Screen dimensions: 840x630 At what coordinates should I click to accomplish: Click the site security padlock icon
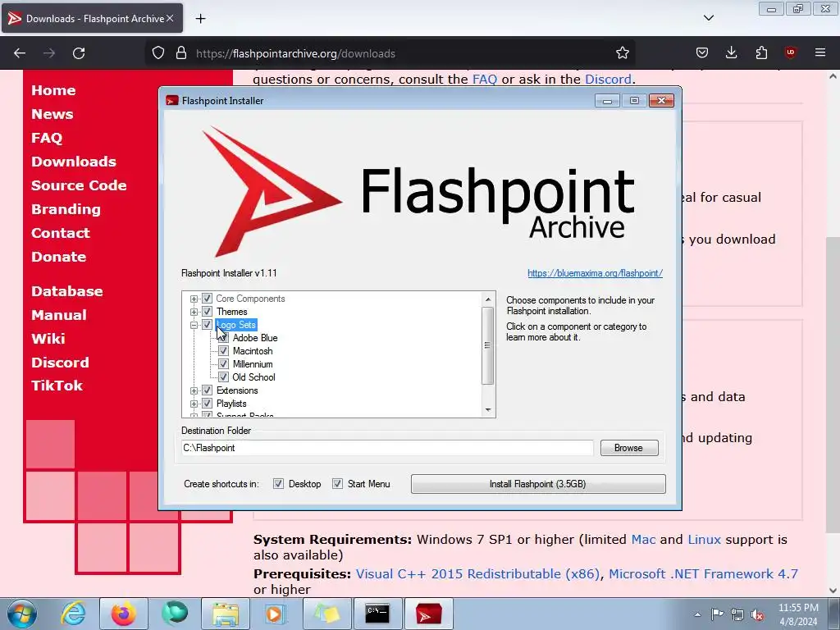pyautogui.click(x=181, y=53)
